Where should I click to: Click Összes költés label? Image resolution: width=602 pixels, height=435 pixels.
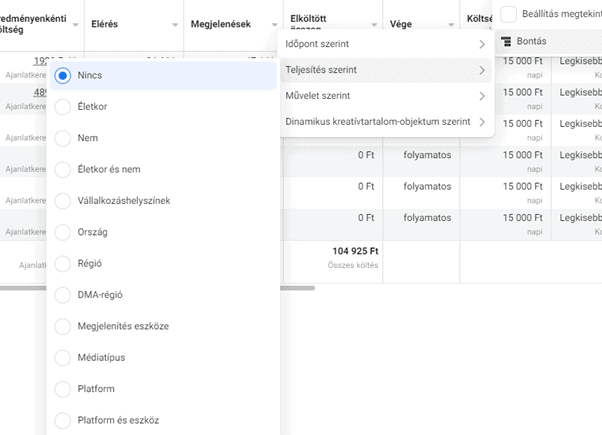click(x=353, y=265)
